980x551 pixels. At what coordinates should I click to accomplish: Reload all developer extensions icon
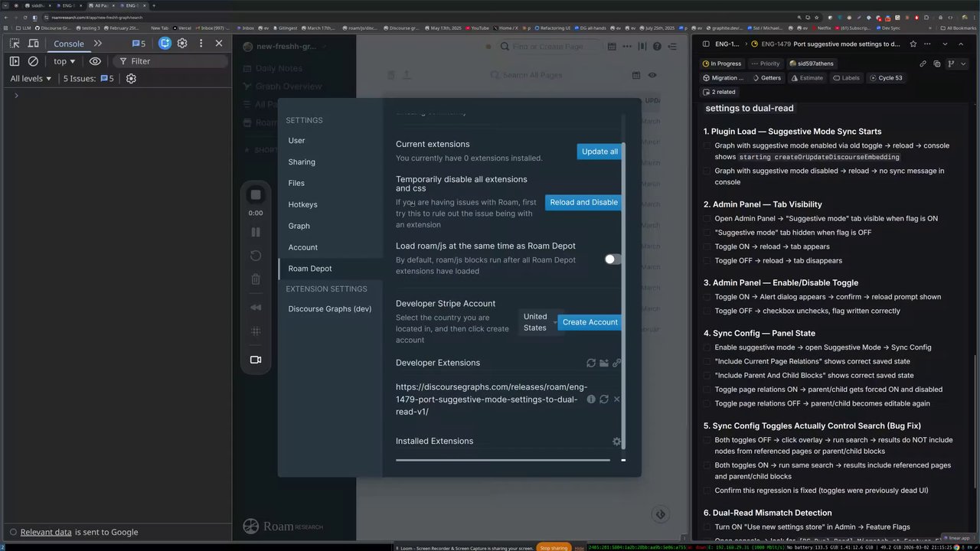pos(591,363)
